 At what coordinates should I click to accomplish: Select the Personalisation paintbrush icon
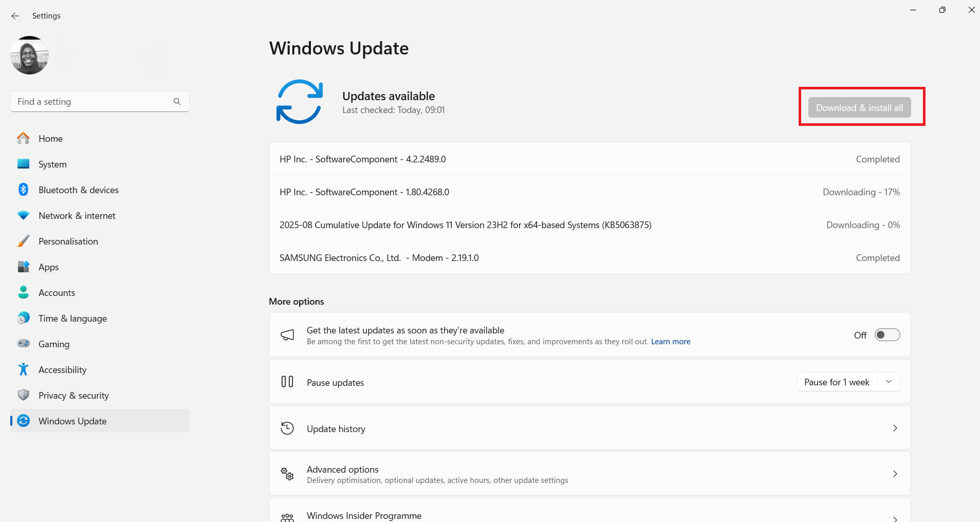[23, 241]
